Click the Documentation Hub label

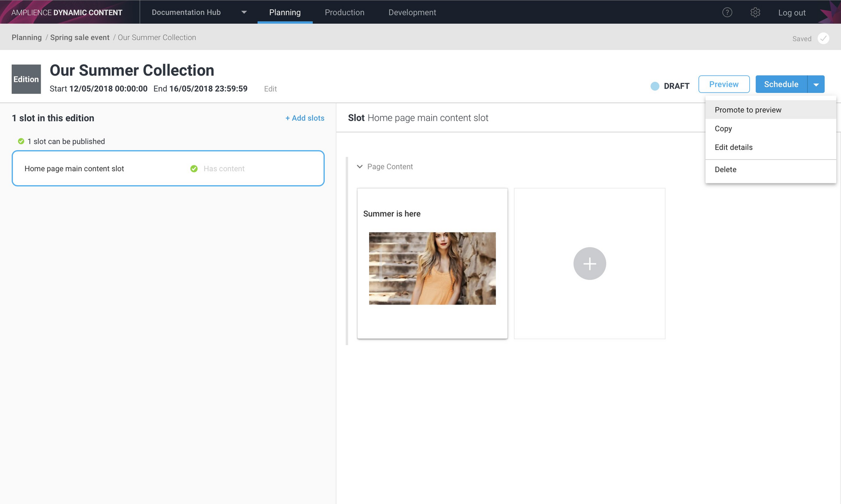point(186,13)
